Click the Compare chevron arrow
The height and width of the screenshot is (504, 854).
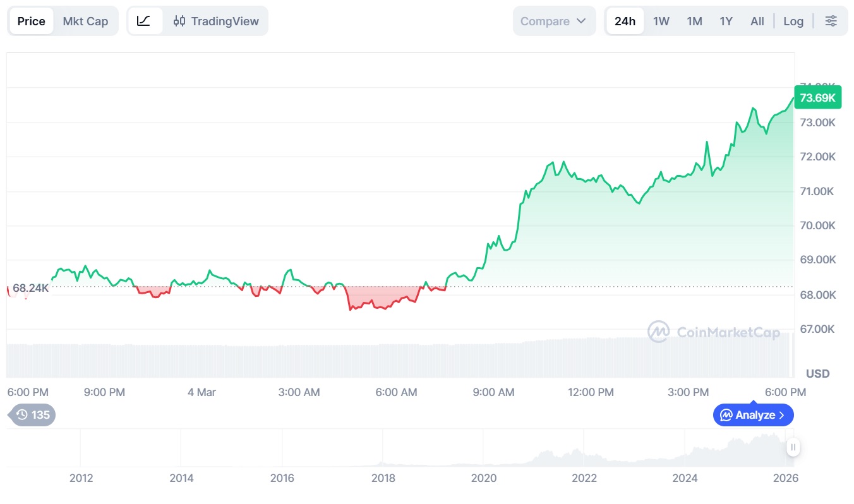tap(582, 21)
